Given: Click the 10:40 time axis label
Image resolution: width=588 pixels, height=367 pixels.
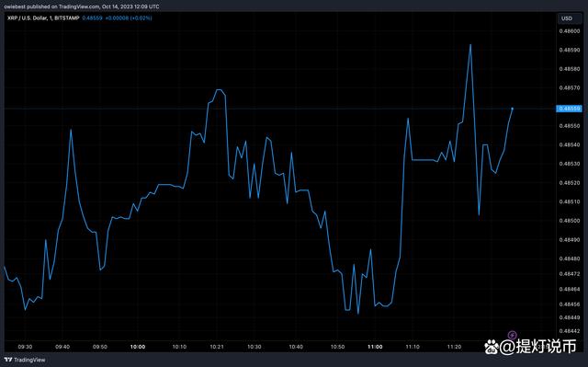Looking at the screenshot, I should pyautogui.click(x=296, y=347).
